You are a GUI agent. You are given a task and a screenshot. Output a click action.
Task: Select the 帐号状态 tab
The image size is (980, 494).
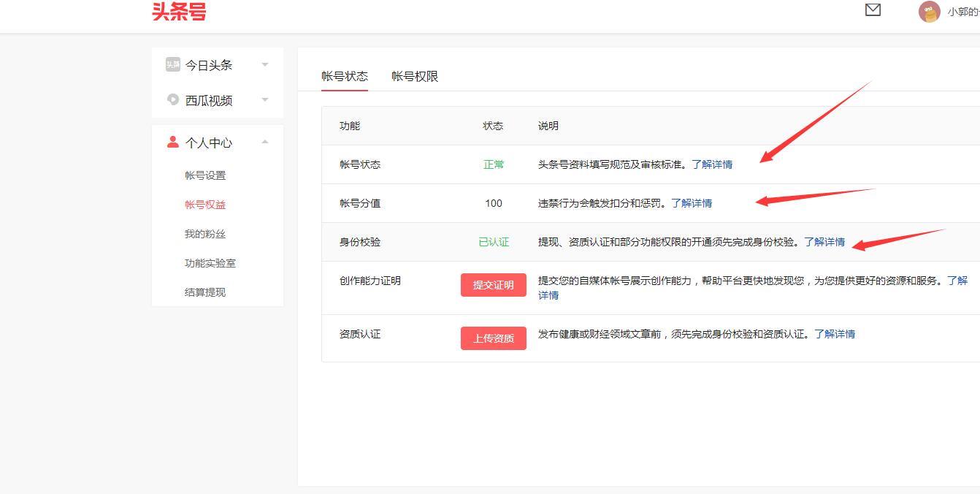345,77
